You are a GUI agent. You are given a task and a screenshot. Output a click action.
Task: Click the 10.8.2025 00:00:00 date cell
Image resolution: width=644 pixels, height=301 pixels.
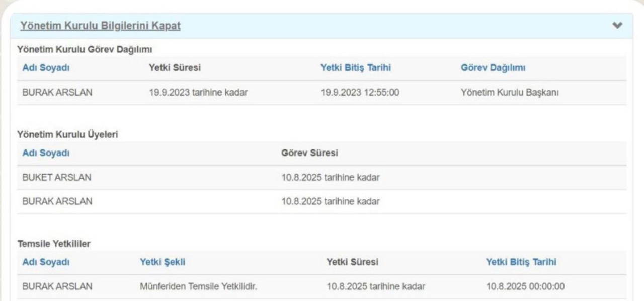[525, 286]
